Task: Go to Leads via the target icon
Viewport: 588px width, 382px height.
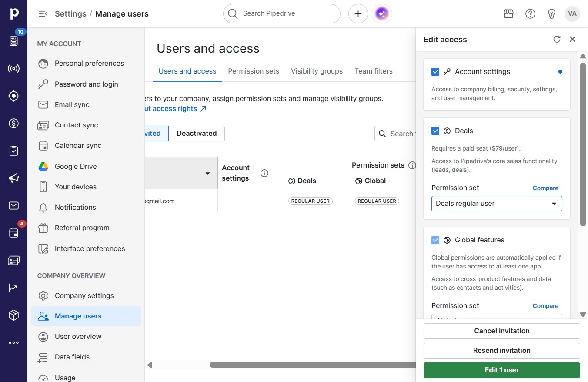Action: point(14,96)
